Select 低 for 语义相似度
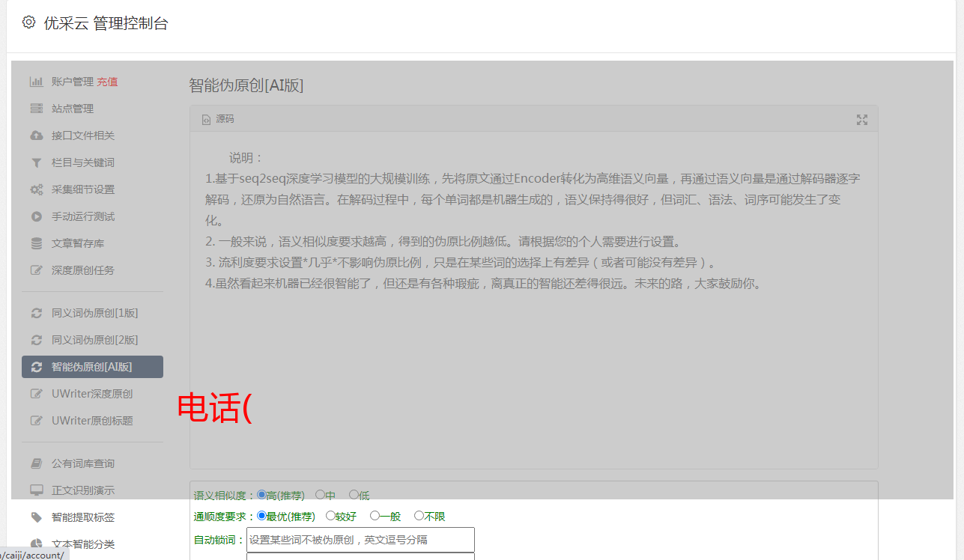 point(354,495)
